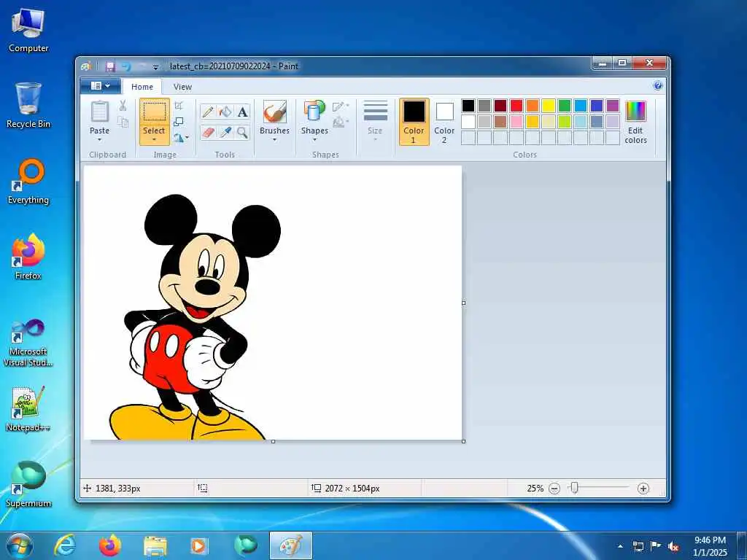Image resolution: width=747 pixels, height=560 pixels.
Task: Open Paint Help question mark icon
Action: click(x=658, y=86)
